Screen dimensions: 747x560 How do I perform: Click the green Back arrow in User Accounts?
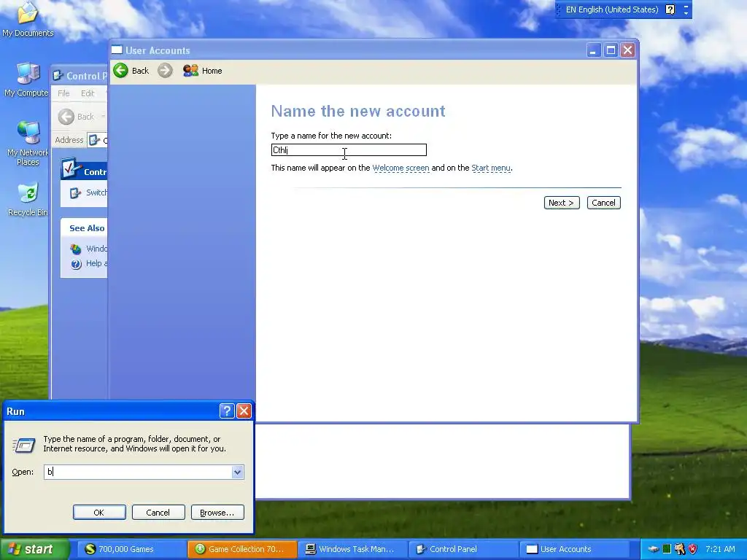[x=121, y=71]
